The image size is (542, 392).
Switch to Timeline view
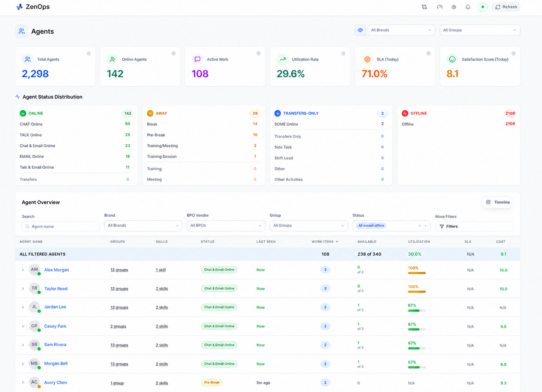[498, 202]
